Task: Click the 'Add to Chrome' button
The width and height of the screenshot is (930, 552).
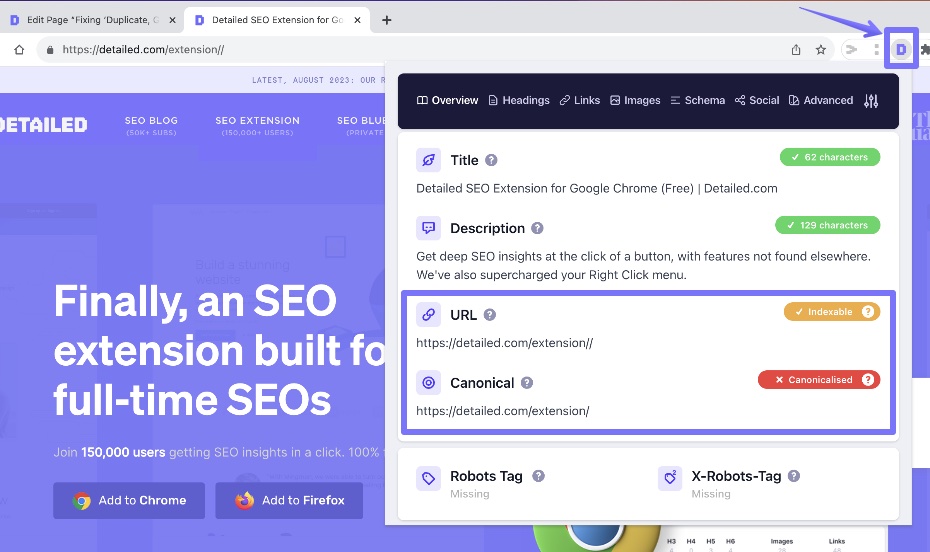Action: point(129,500)
